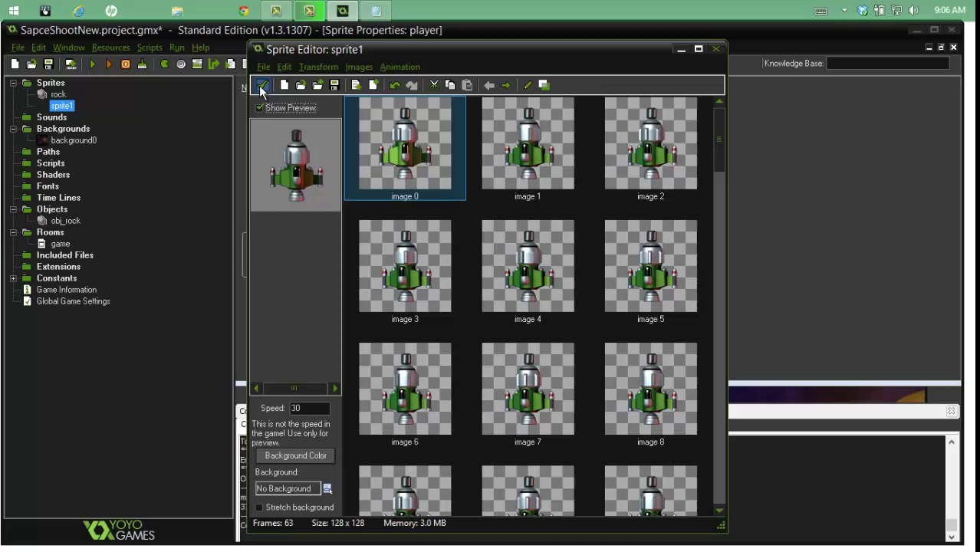Select the image 4 frame thumbnail
Image resolution: width=980 pixels, height=552 pixels.
point(528,266)
